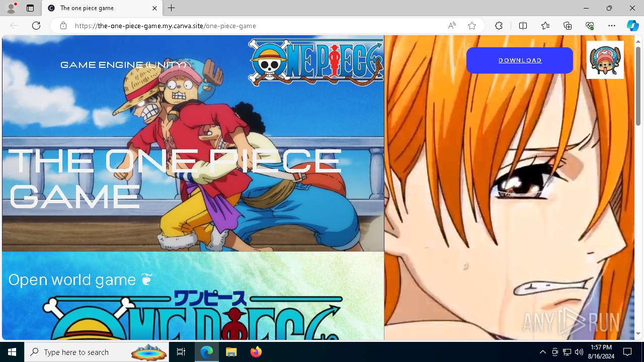The width and height of the screenshot is (644, 362).
Task: Toggle Split screen icon
Action: [523, 26]
